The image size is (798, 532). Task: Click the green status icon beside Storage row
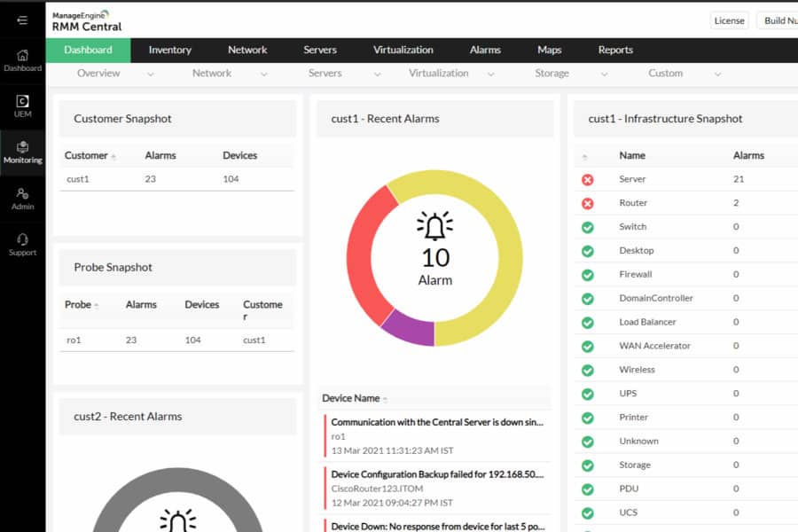(x=587, y=465)
